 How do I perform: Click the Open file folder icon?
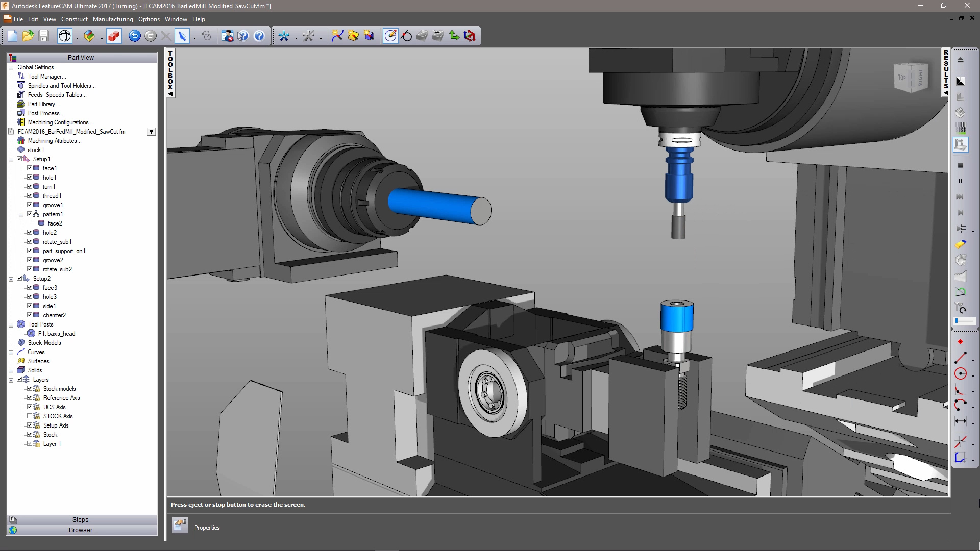pyautogui.click(x=28, y=36)
